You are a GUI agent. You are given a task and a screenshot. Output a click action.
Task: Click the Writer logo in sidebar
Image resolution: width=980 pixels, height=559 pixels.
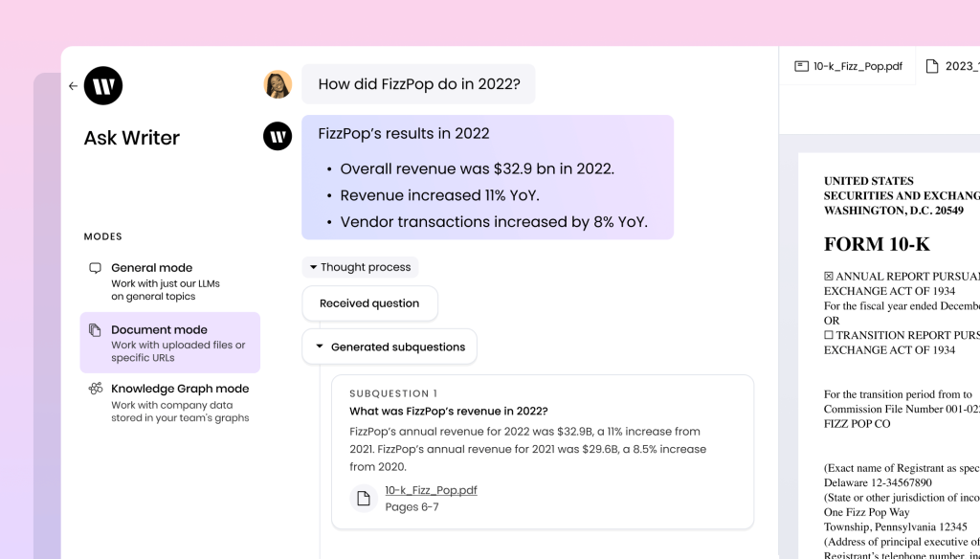(x=103, y=86)
